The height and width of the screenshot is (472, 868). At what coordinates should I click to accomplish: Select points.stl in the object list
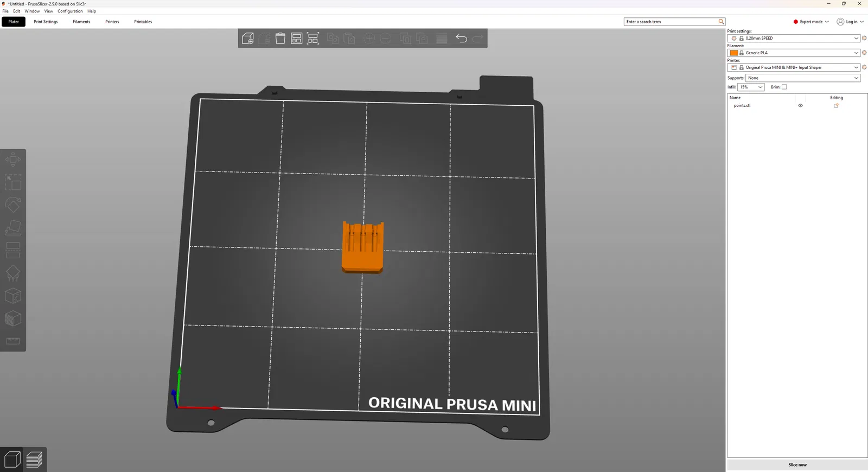tap(742, 106)
